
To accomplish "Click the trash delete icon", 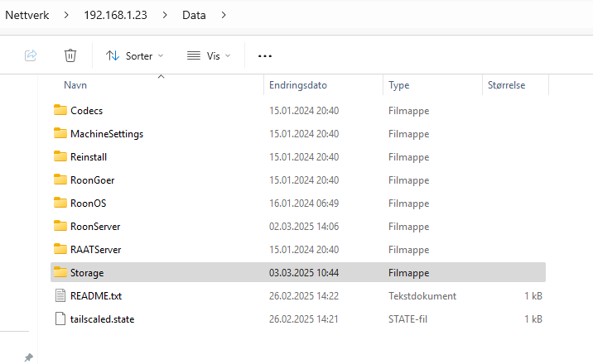I will pos(70,55).
